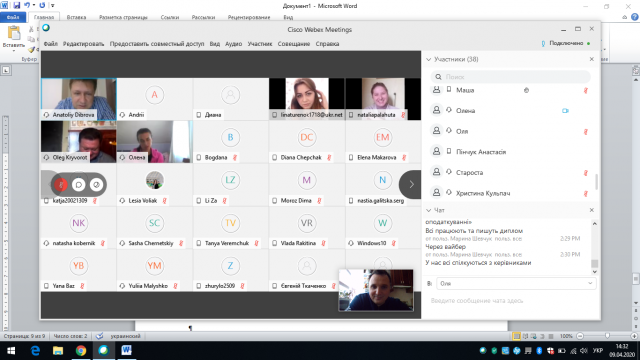Click the Webex logo icon in title bar
This screenshot has height=360, width=640.
click(46, 28)
